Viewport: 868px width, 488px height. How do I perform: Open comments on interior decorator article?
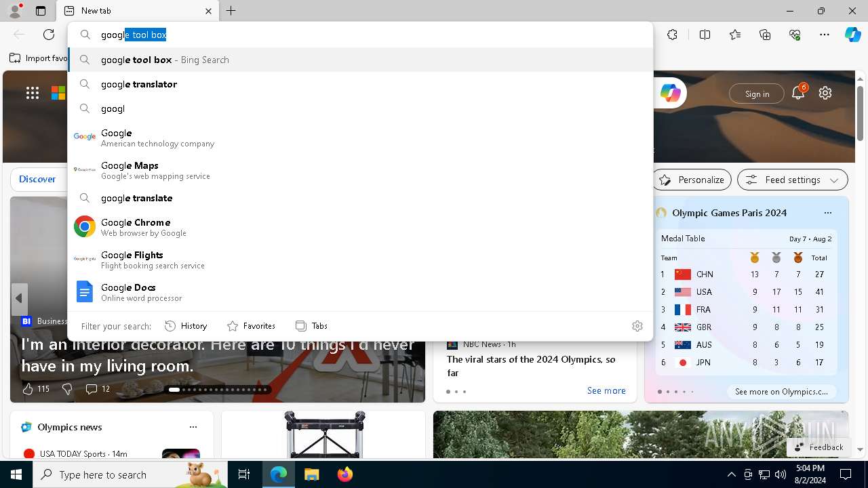98,389
